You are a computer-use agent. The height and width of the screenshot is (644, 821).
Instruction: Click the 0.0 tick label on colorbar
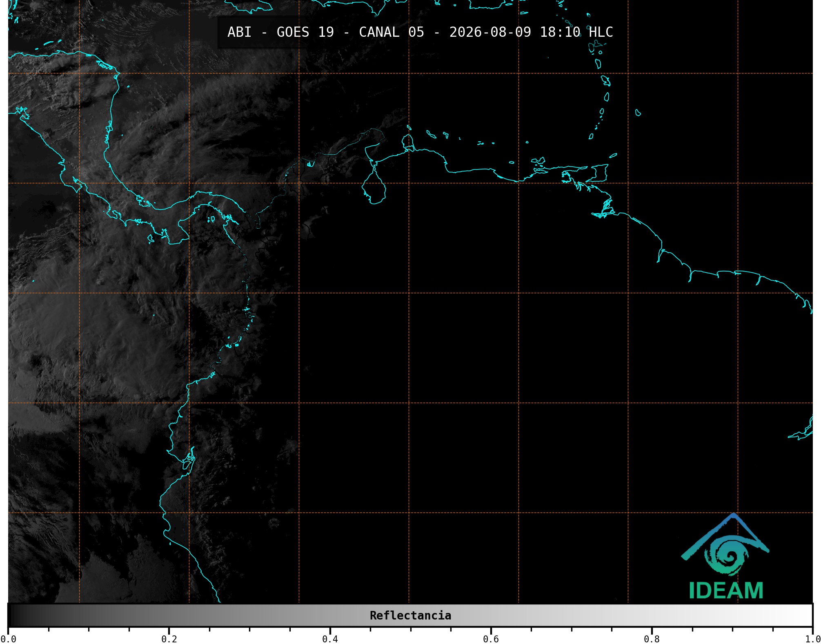8,639
